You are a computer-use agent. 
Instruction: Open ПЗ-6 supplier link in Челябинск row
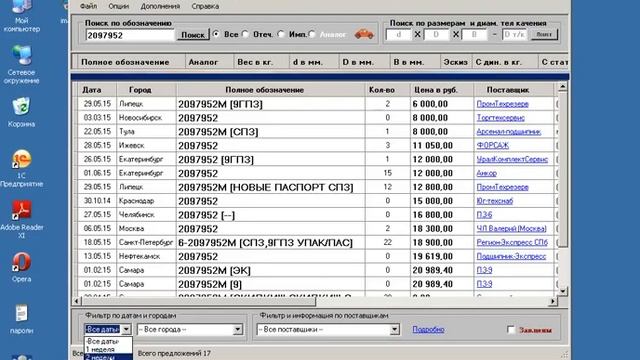(x=484, y=215)
